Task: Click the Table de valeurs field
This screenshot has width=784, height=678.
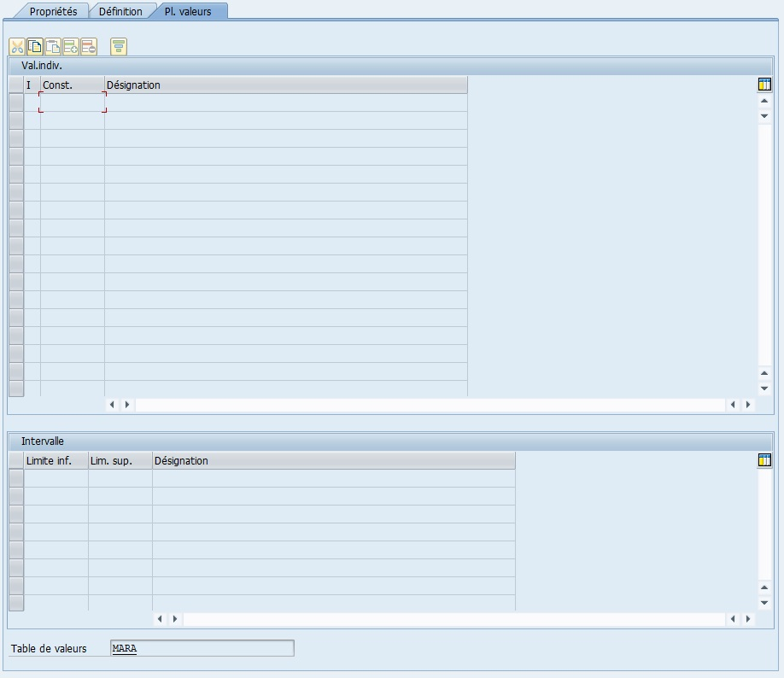Action: pyautogui.click(x=202, y=648)
